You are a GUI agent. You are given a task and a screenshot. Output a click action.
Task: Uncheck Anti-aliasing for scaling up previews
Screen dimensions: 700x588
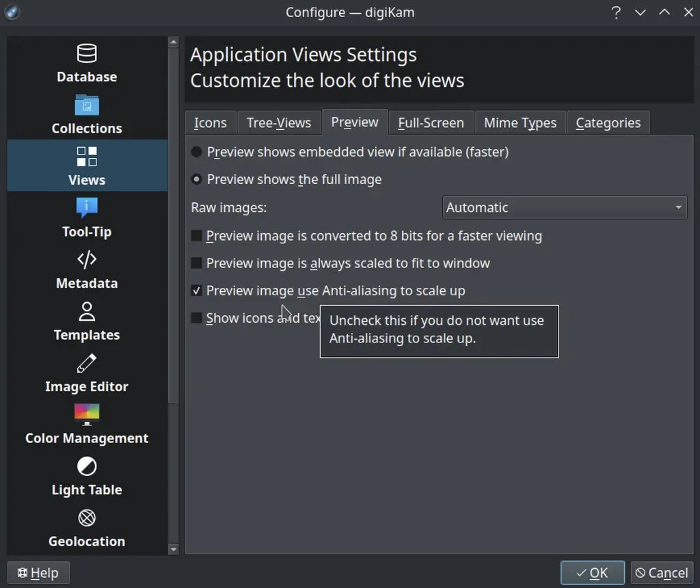coord(196,291)
